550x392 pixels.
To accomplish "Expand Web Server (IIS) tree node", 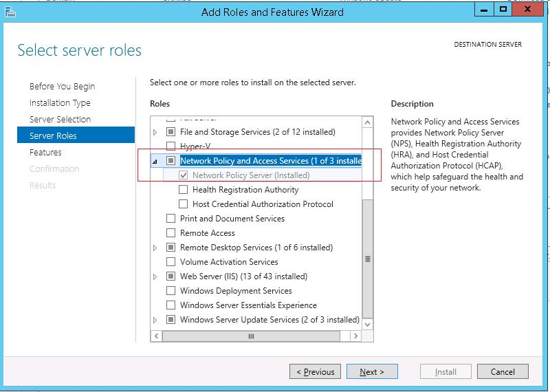I will coord(155,276).
